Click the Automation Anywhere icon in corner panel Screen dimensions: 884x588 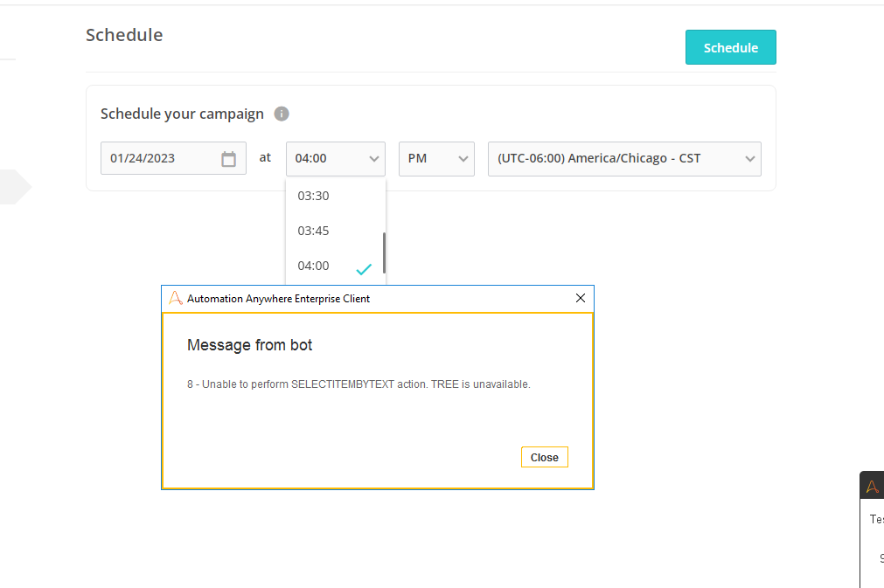[873, 486]
